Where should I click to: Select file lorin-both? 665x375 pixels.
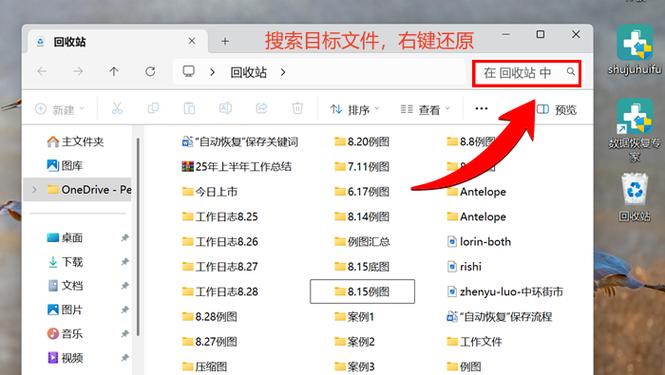point(479,241)
